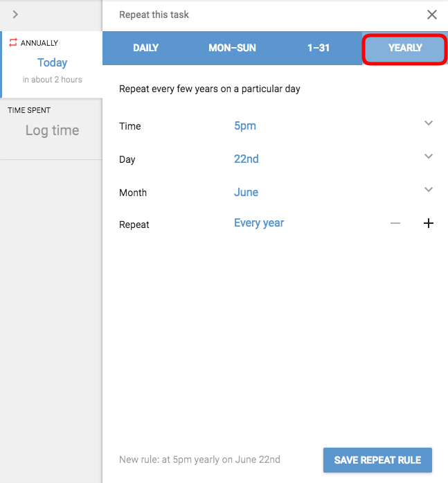Change the 5pm time value
Viewport: 448px width, 483px height.
(245, 125)
